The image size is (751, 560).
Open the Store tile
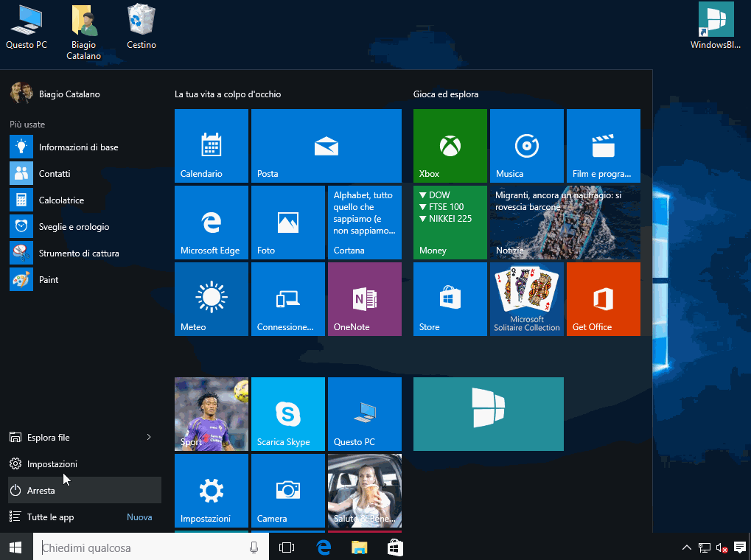pyautogui.click(x=450, y=298)
